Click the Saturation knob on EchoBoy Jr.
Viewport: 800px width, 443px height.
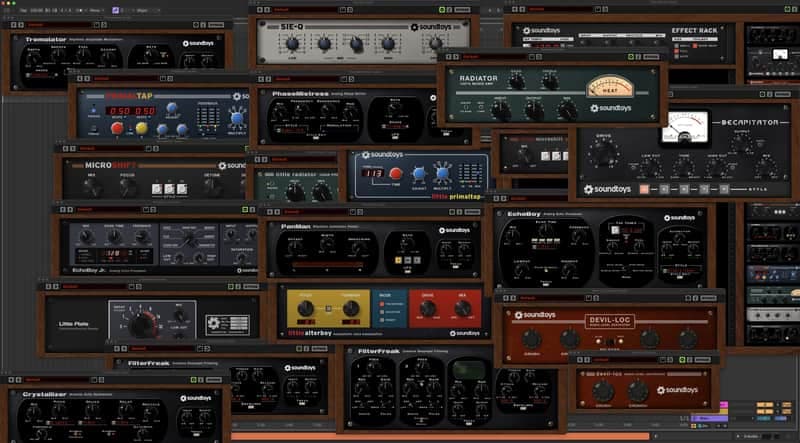[x=241, y=259]
